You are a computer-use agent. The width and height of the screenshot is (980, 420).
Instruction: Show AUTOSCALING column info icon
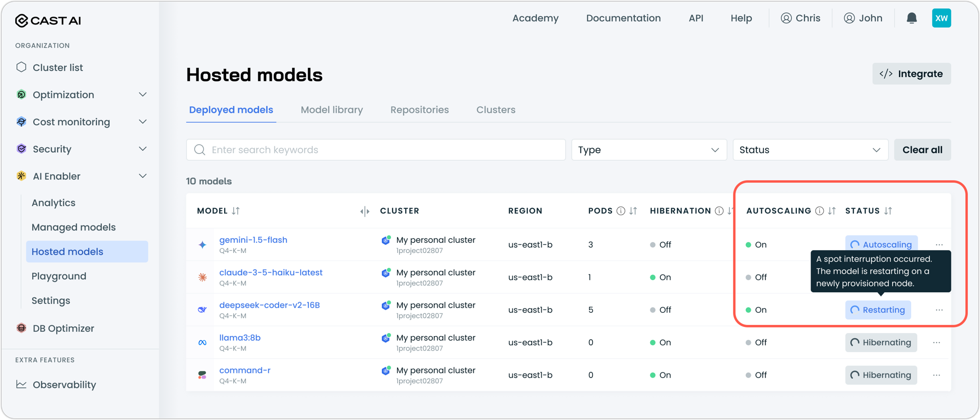point(819,211)
